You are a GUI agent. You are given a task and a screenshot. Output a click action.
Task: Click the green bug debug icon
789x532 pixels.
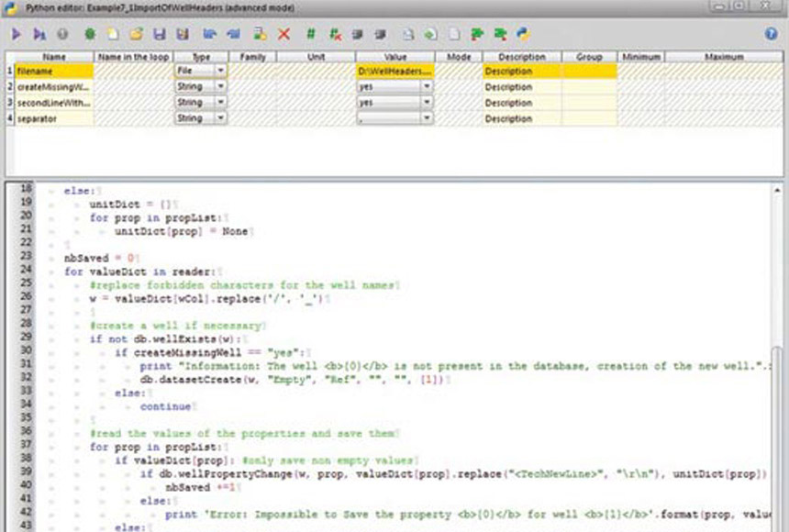pyautogui.click(x=90, y=34)
